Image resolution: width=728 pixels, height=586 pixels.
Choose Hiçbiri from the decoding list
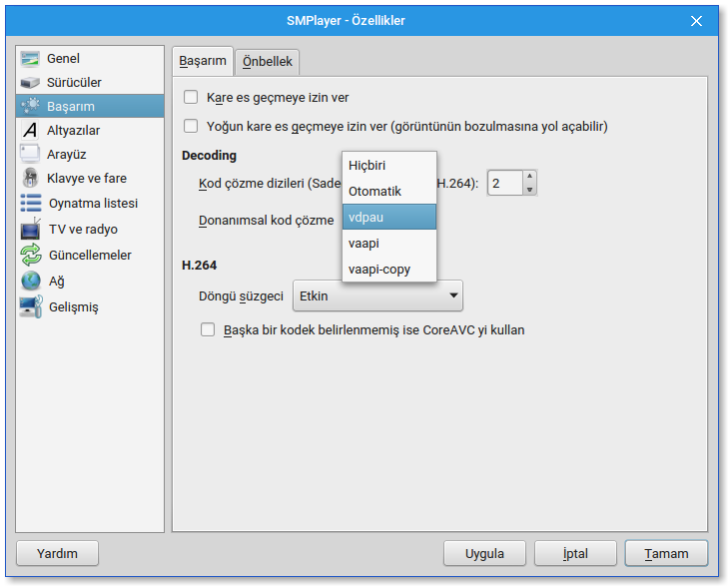[x=389, y=165]
